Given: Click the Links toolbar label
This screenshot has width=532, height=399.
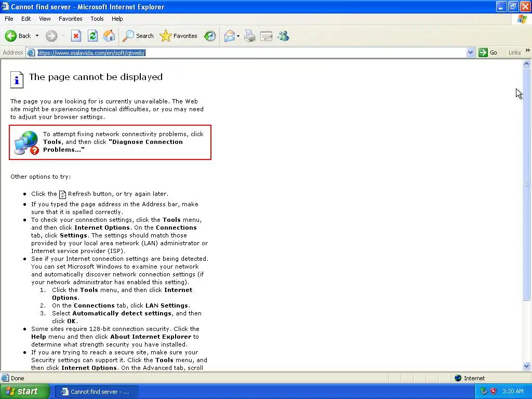Looking at the screenshot, I should pos(514,52).
